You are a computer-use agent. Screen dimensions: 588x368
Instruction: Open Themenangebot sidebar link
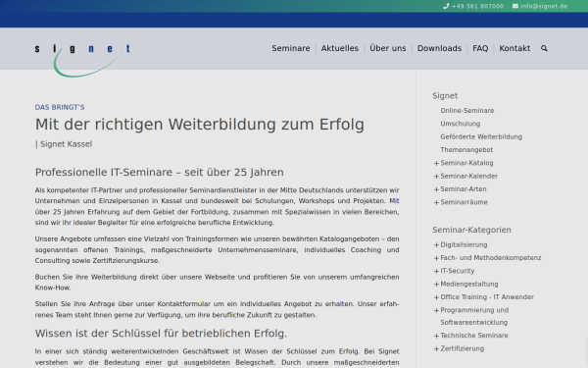click(x=466, y=150)
